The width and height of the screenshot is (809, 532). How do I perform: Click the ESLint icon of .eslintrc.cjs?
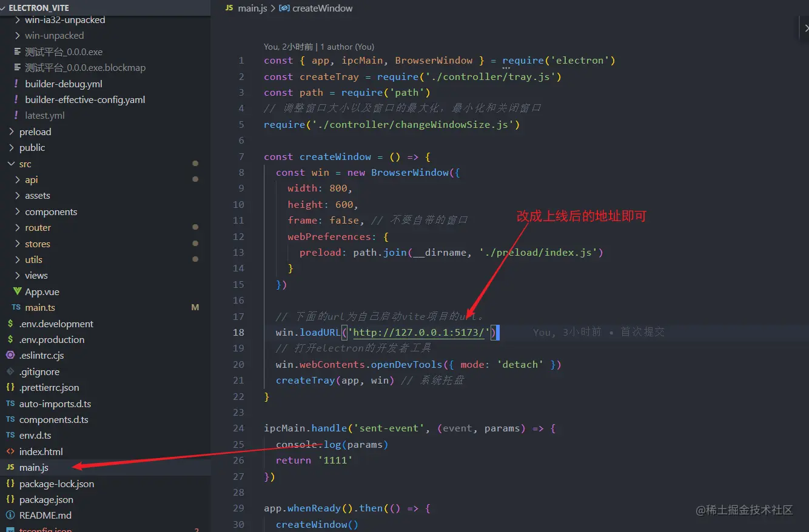pos(10,356)
